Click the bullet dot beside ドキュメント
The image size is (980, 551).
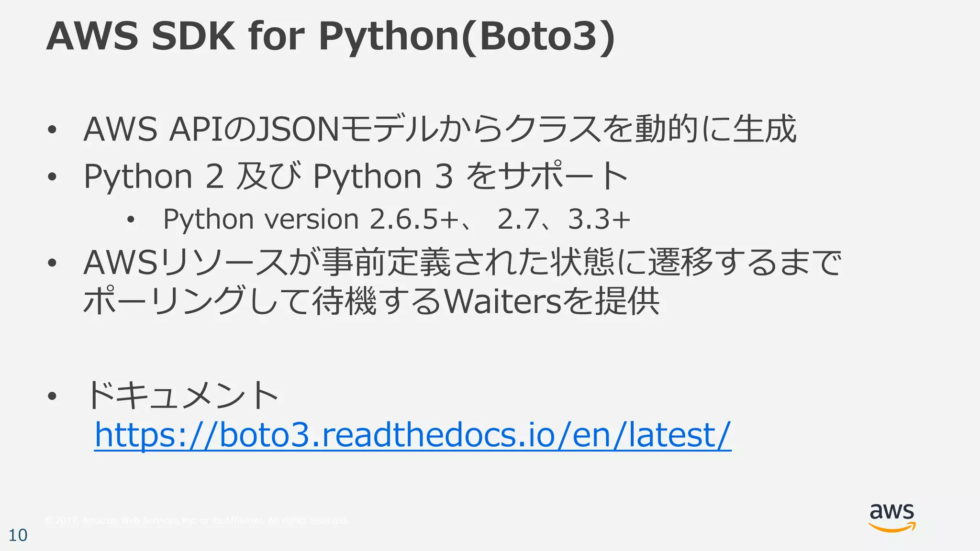[52, 396]
